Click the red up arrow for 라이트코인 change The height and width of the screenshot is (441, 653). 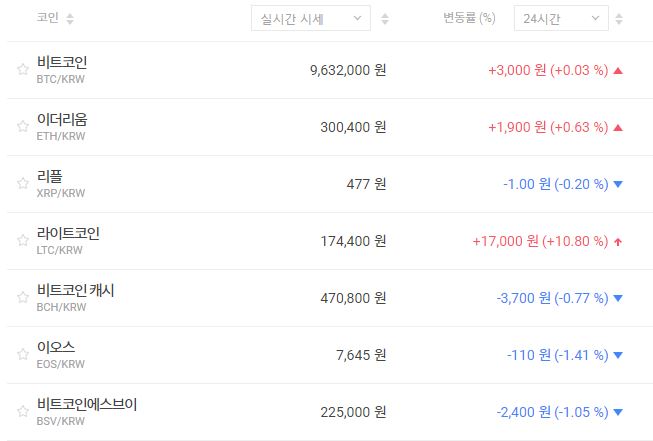tap(618, 241)
